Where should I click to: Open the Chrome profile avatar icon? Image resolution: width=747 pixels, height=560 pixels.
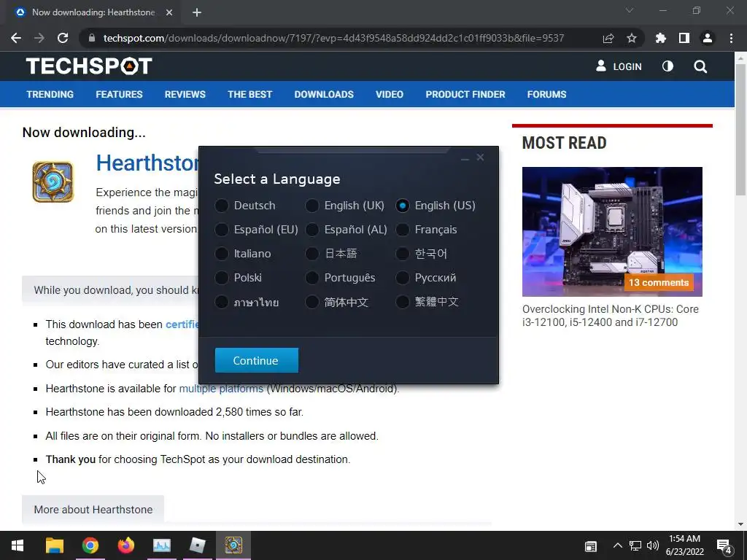[708, 38]
